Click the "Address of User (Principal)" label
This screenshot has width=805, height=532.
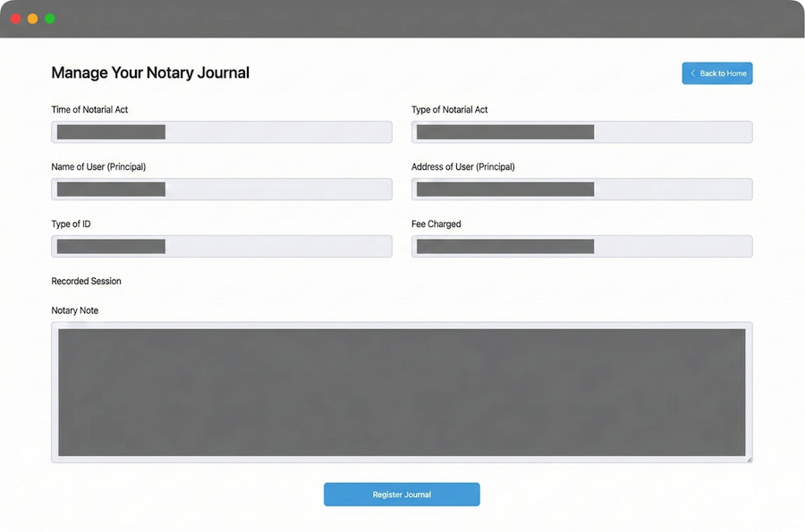462,167
